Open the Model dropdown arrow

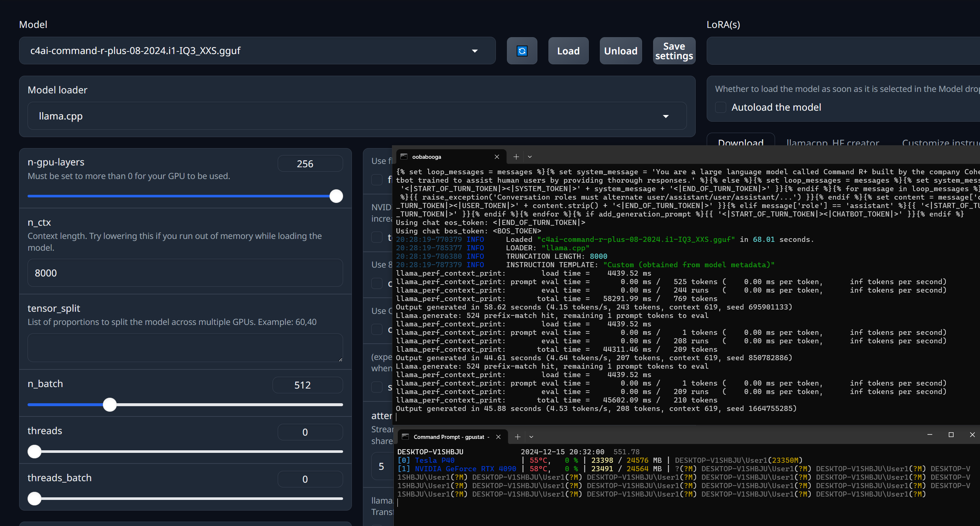(475, 51)
